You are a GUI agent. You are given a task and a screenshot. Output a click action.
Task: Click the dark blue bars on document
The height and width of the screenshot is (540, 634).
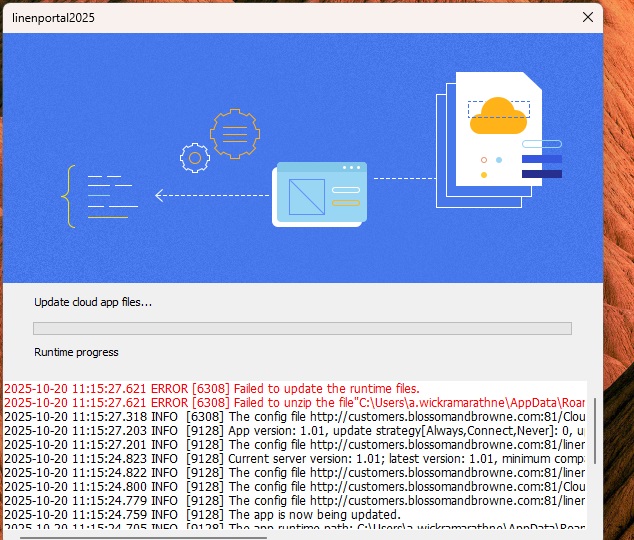pos(541,166)
